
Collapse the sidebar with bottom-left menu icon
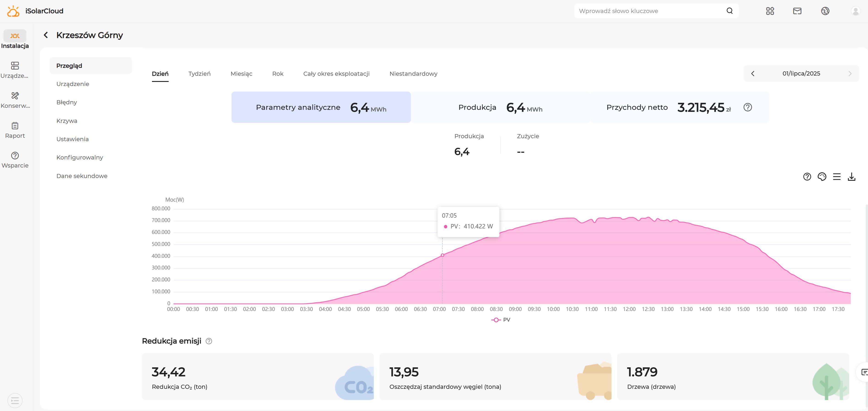click(15, 400)
